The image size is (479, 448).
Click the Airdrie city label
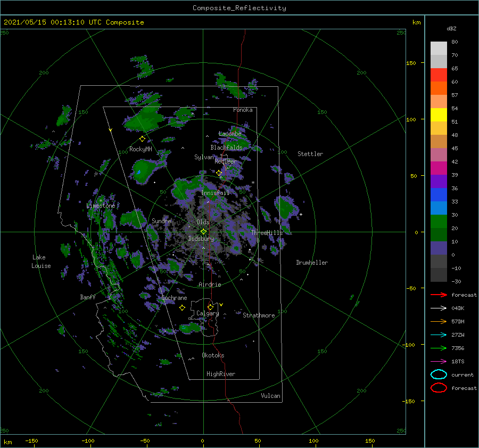point(210,284)
